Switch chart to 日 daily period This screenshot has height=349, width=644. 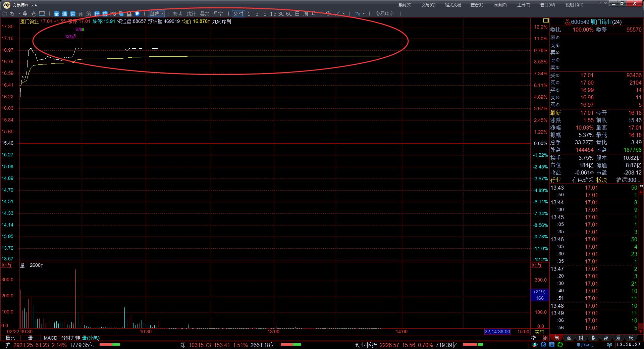tap(297, 14)
